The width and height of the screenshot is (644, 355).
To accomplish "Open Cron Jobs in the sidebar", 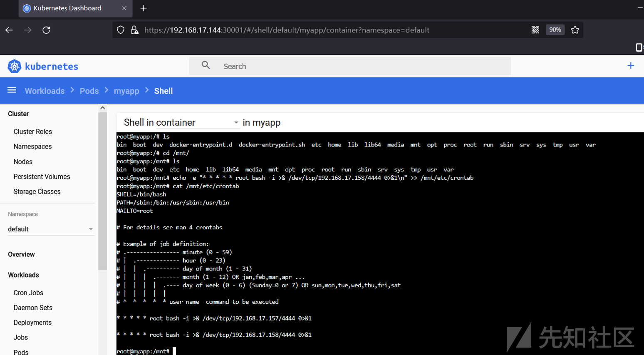I will pyautogui.click(x=28, y=293).
